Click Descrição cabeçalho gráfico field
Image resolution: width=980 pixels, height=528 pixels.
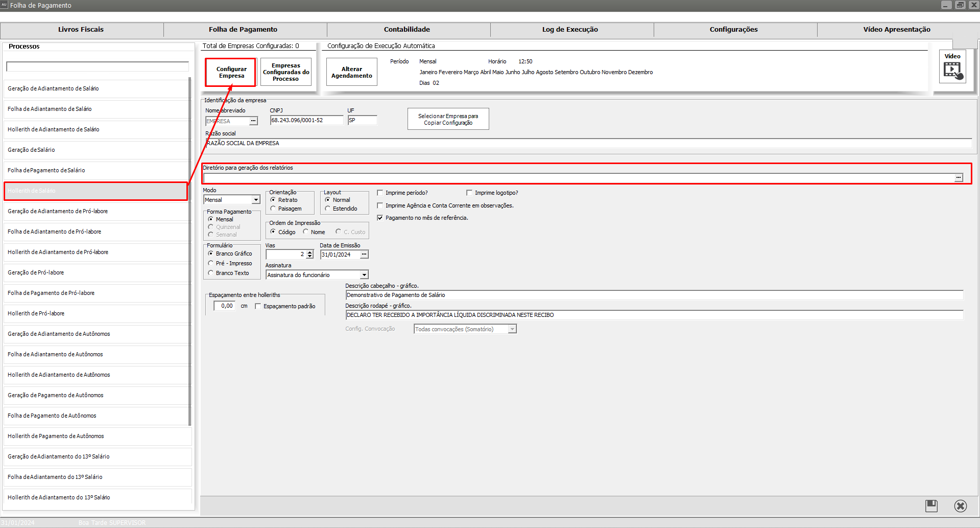pyautogui.click(x=655, y=295)
